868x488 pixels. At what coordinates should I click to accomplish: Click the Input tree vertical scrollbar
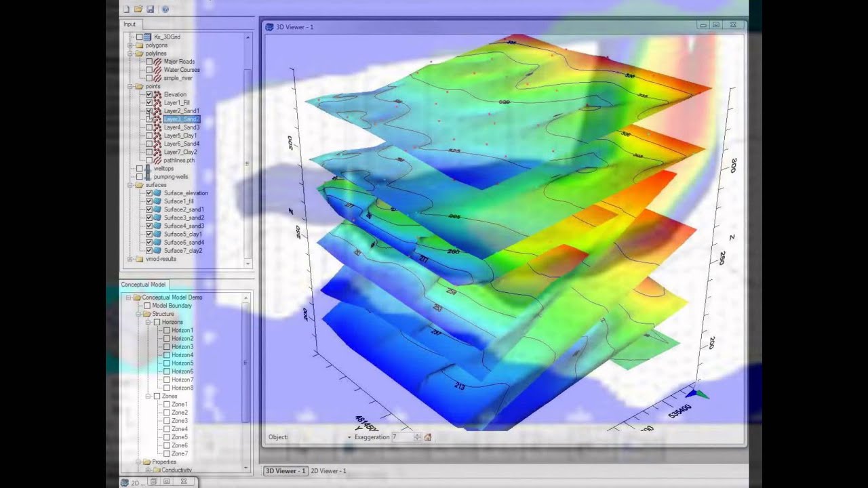(x=248, y=149)
